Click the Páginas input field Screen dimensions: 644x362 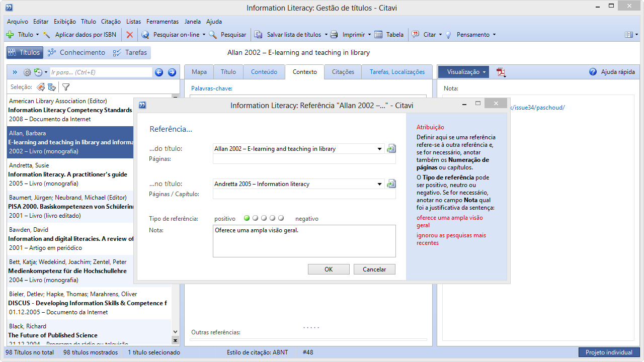[x=304, y=159]
